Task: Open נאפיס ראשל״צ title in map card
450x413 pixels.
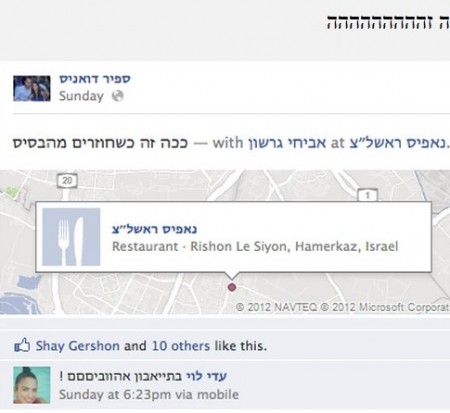Action: 154,229
